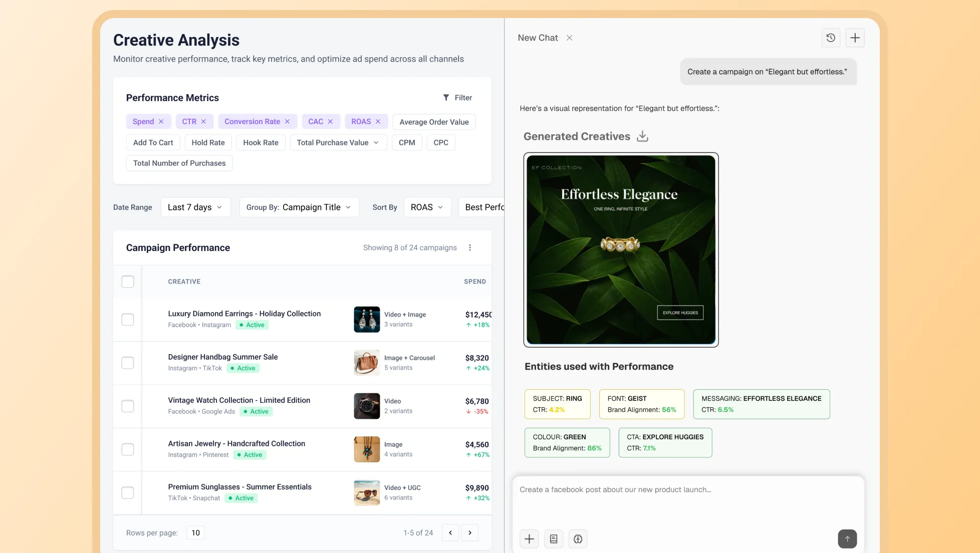Image resolution: width=980 pixels, height=553 pixels.
Task: Add the Hook Rate metric chip
Action: click(261, 143)
